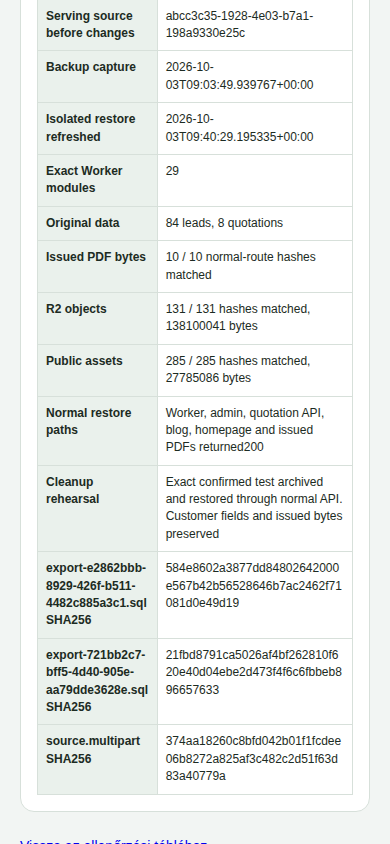Select the 'Original data' row label
Image resolution: width=390 pixels, height=844 pixels.
pos(83,223)
